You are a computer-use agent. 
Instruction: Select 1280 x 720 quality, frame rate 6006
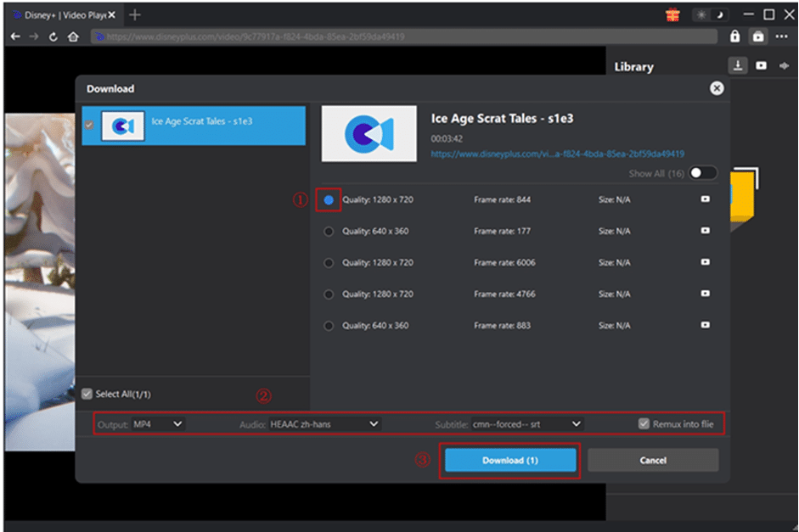329,263
